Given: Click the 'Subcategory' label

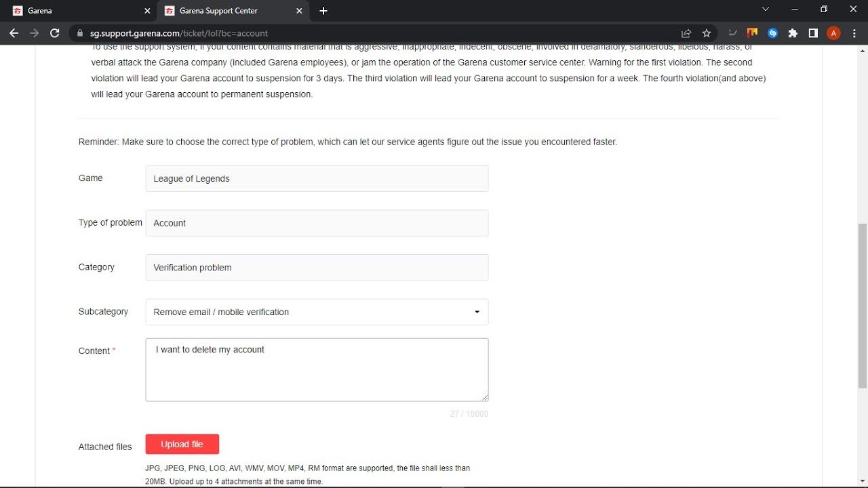Looking at the screenshot, I should pyautogui.click(x=103, y=311).
